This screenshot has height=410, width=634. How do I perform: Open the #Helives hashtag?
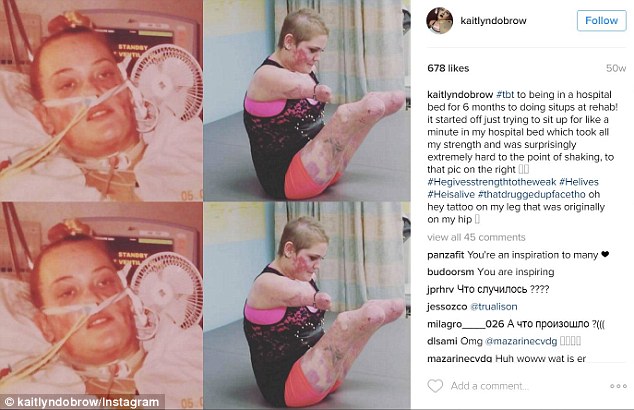click(579, 182)
